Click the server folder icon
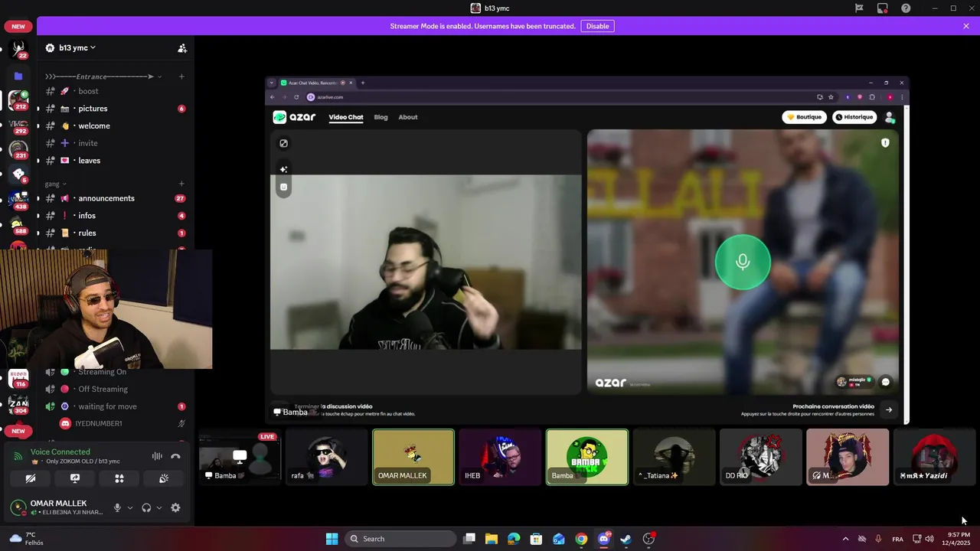Viewport: 980px width, 551px height. [18, 76]
